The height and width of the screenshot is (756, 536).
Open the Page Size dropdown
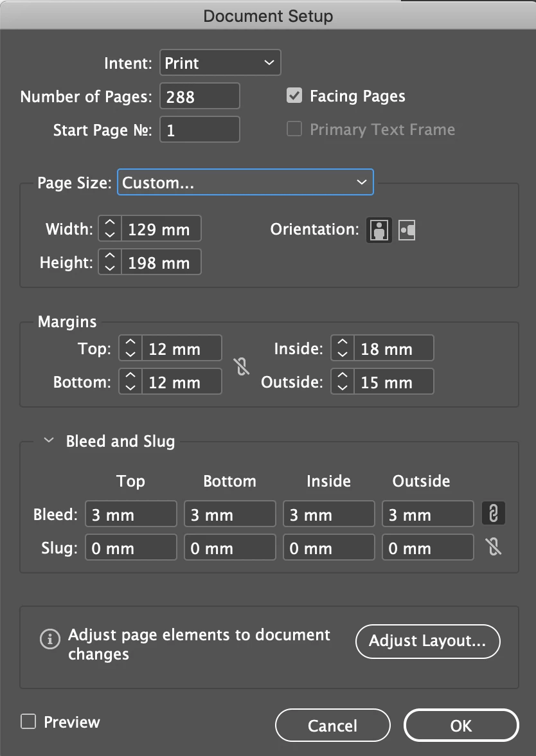(x=246, y=183)
